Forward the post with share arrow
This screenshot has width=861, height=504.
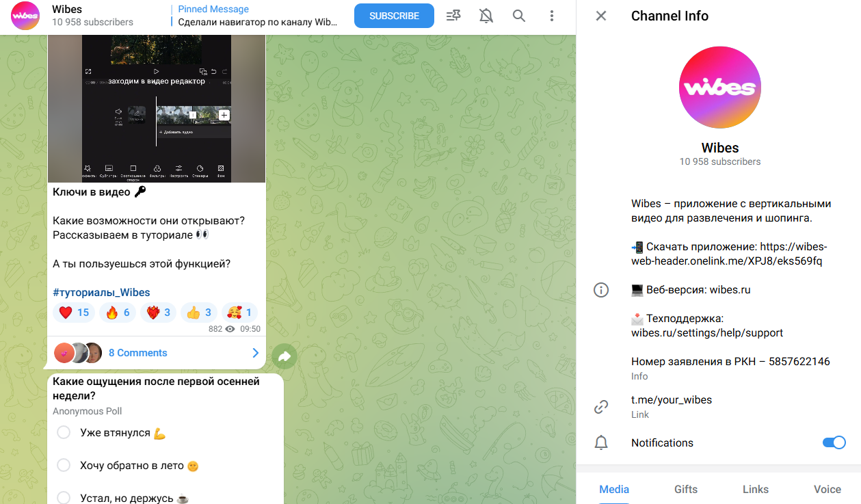pyautogui.click(x=284, y=356)
